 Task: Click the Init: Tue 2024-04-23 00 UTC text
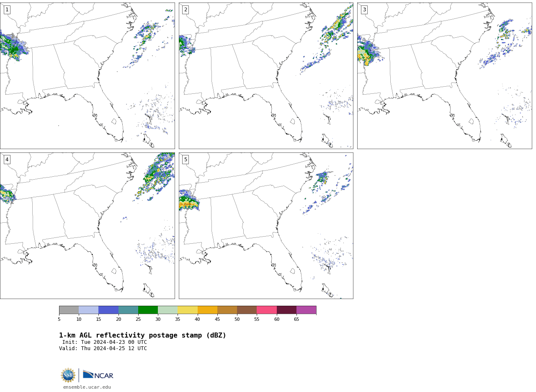point(105,342)
